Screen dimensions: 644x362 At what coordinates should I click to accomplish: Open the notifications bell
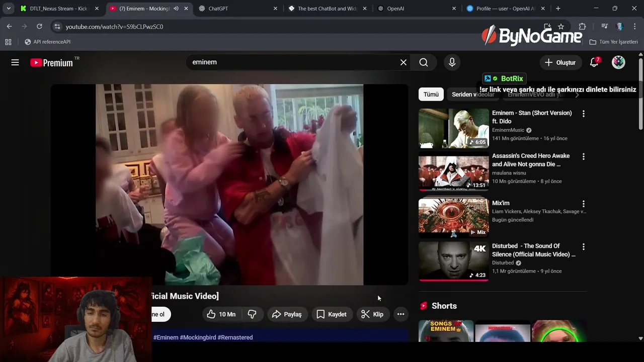[594, 62]
